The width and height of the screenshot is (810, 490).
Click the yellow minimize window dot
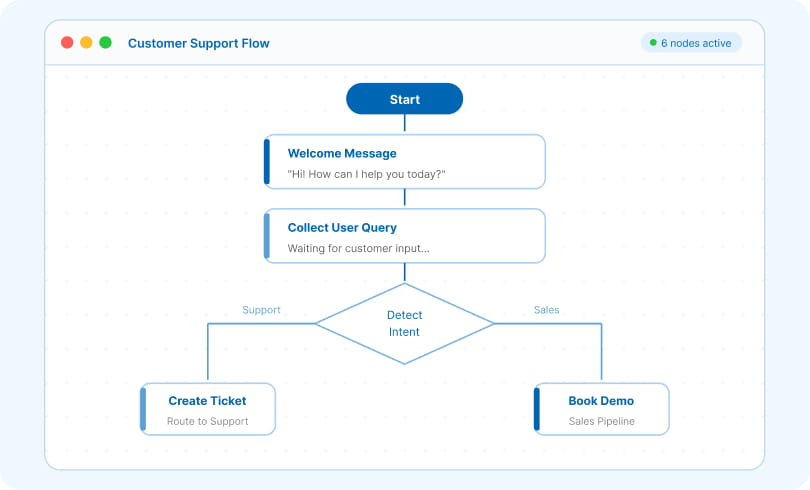click(x=86, y=42)
